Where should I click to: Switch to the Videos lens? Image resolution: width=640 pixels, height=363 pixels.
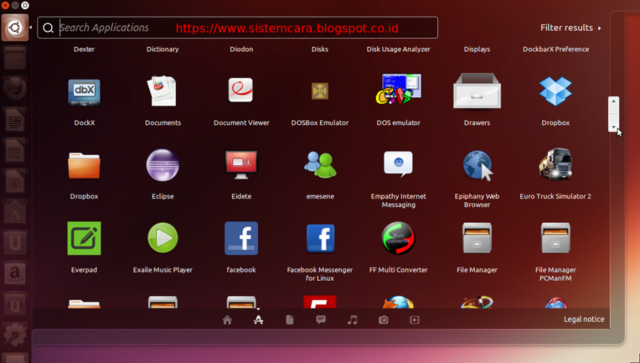coord(414,320)
